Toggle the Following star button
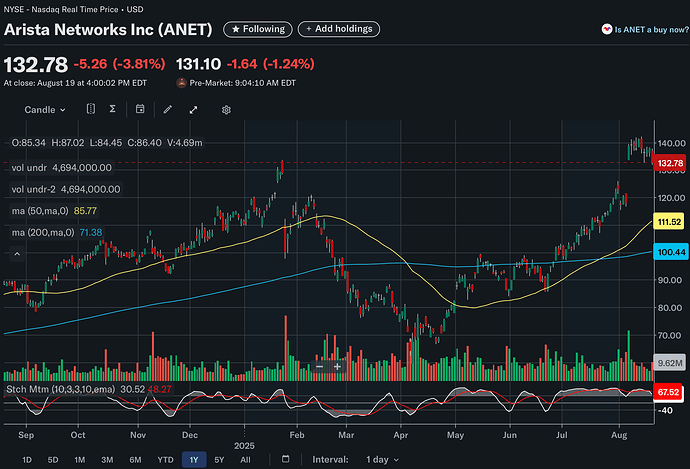 [258, 29]
